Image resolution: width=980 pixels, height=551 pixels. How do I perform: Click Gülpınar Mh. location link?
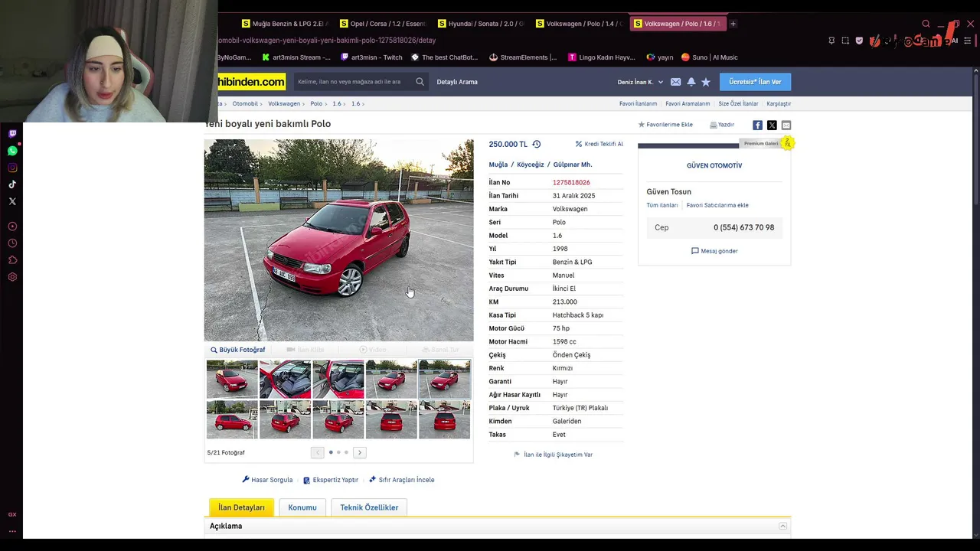coord(573,165)
